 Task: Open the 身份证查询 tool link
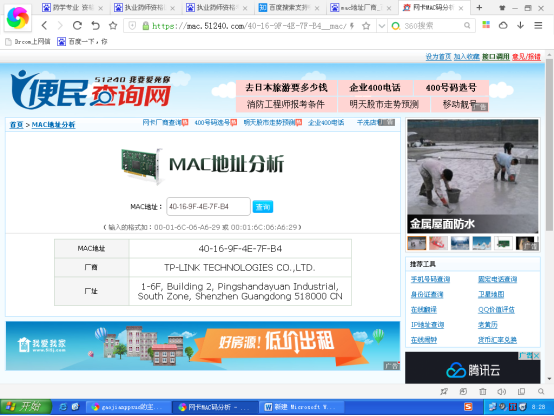(x=427, y=294)
